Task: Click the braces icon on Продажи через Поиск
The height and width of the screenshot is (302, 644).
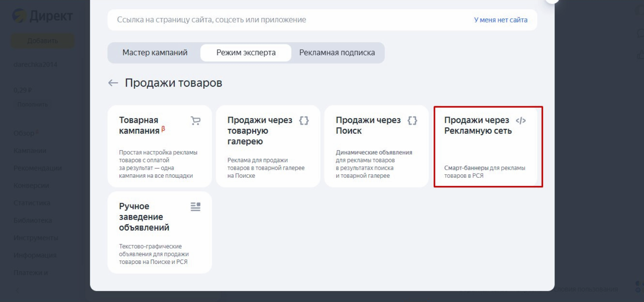Action: point(412,120)
